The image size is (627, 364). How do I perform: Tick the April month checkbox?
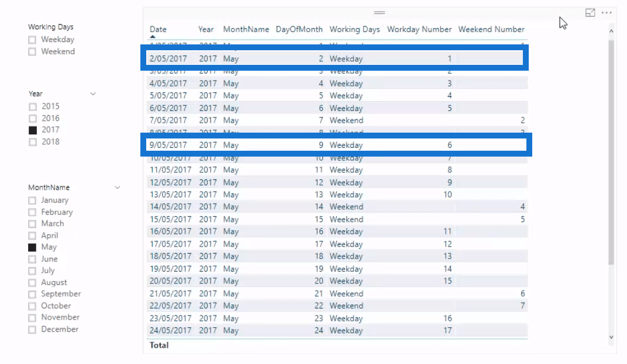pos(32,235)
